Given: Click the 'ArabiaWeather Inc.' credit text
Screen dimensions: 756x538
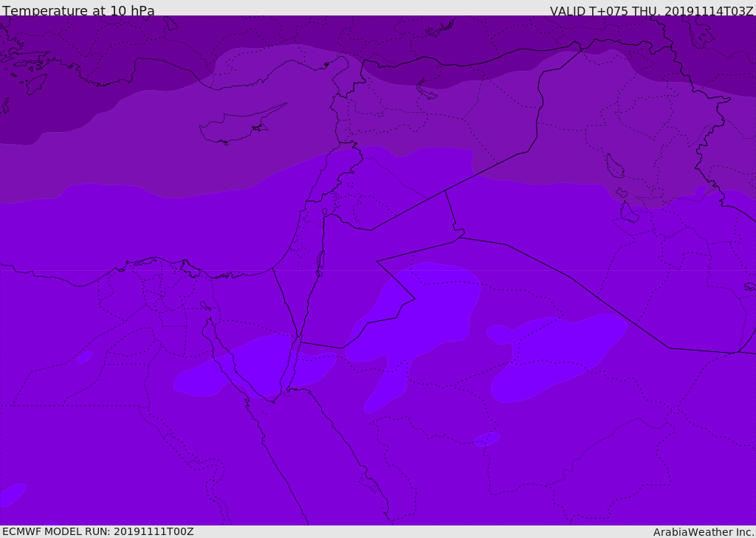Looking at the screenshot, I should 704,532.
